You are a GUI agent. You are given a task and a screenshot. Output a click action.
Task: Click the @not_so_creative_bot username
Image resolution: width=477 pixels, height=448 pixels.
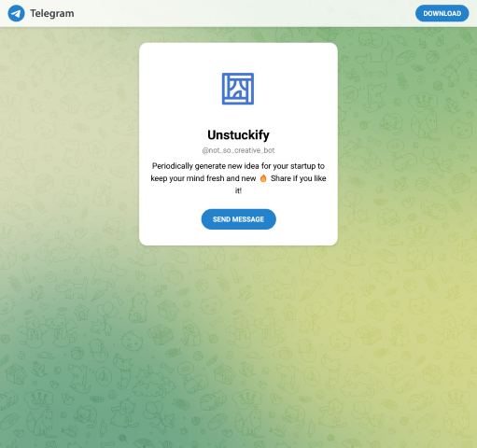(x=238, y=150)
